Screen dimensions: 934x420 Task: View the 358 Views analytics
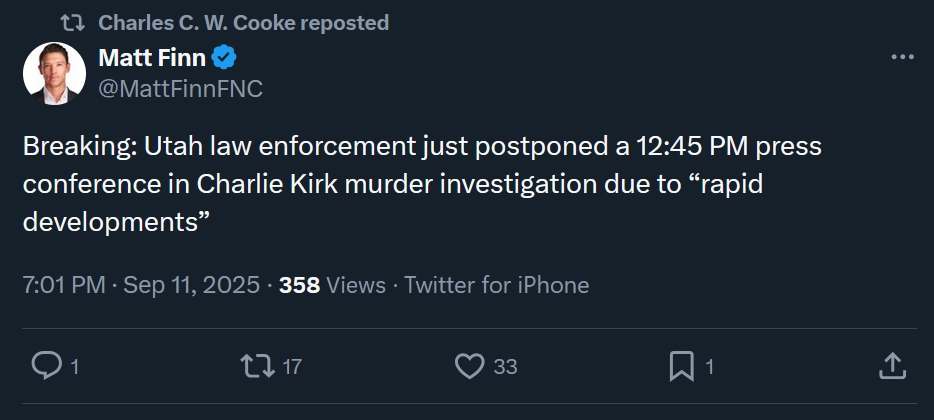click(x=332, y=285)
